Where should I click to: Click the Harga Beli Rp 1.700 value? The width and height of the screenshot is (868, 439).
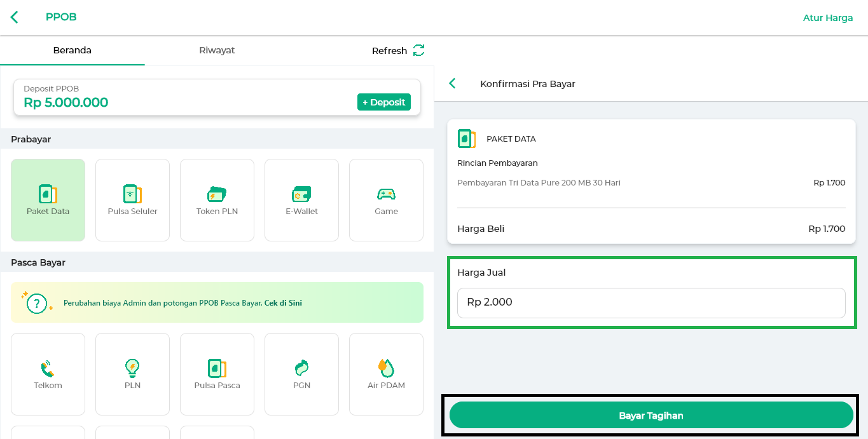pos(827,229)
